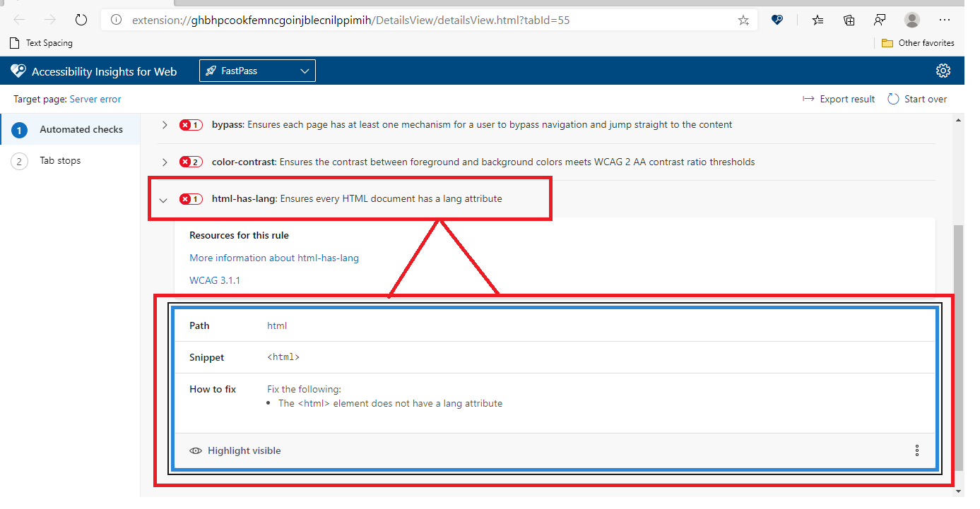This screenshot has height=509, width=980.
Task: Expand the bypass rule details
Action: pos(164,124)
